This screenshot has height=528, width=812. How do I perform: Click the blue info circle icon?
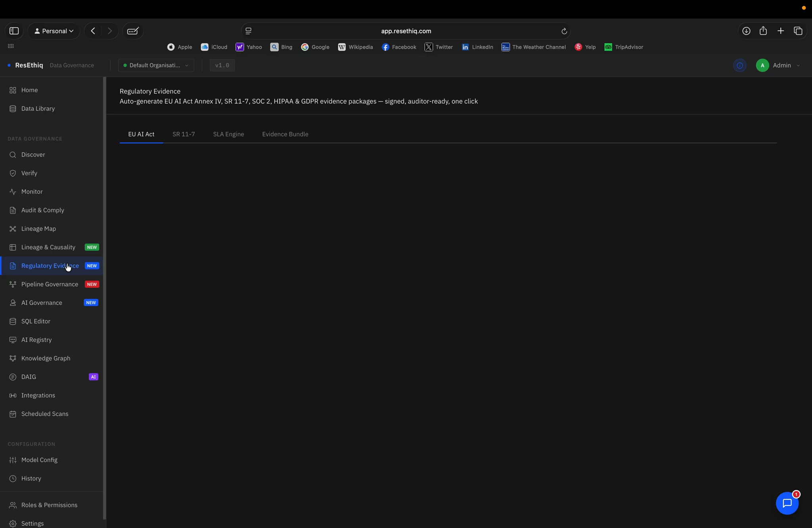739,65
